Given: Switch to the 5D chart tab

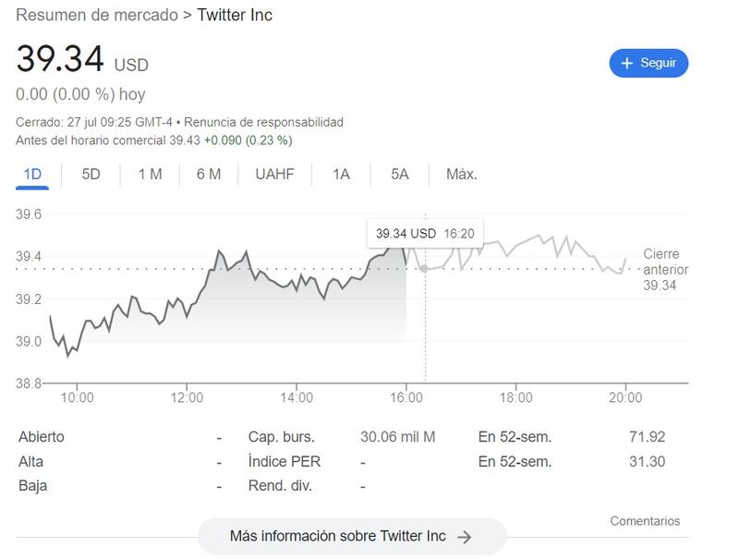Looking at the screenshot, I should pos(91,175).
